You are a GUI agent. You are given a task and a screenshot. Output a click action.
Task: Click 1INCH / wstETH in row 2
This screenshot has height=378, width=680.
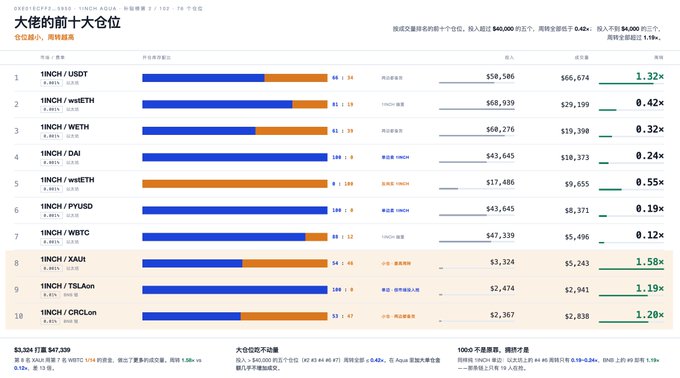pyautogui.click(x=67, y=100)
